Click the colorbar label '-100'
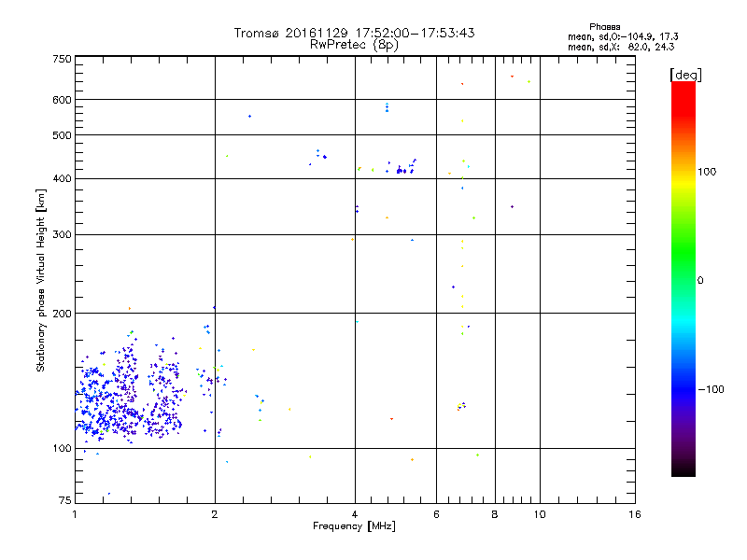Screen dimensions: 747x560 point(711,389)
